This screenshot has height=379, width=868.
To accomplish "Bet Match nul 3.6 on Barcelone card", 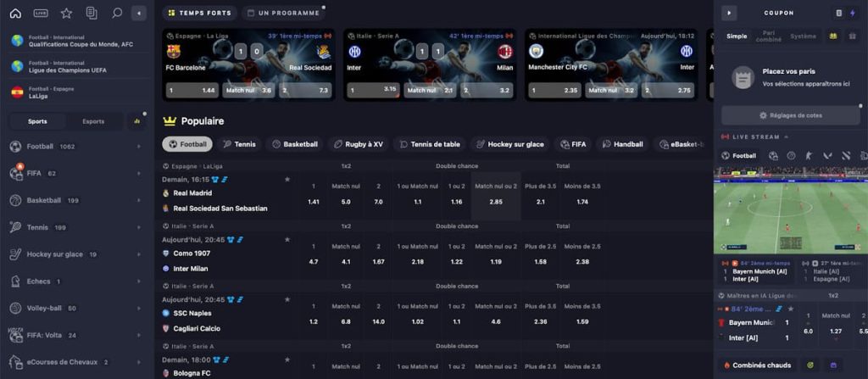I will point(248,91).
